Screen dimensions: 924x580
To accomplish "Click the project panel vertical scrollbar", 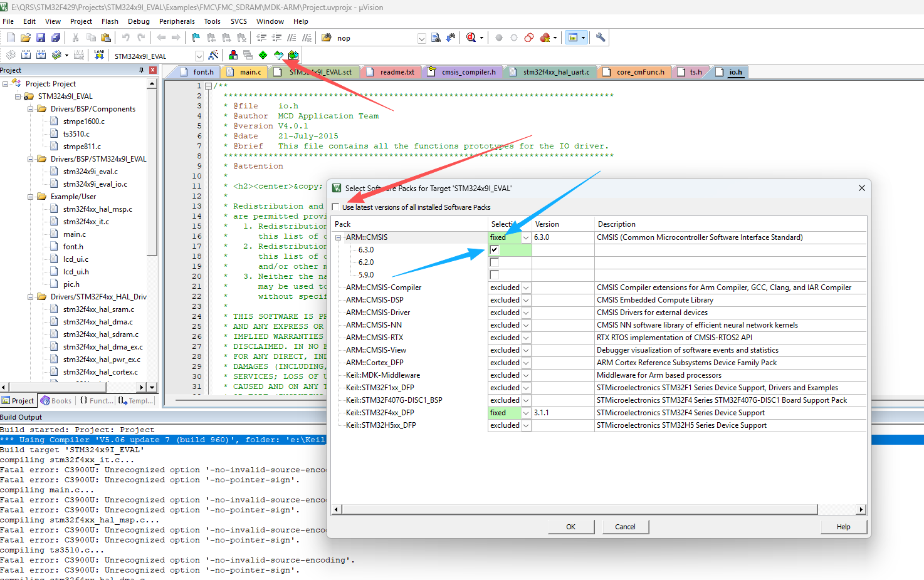I will (152, 173).
